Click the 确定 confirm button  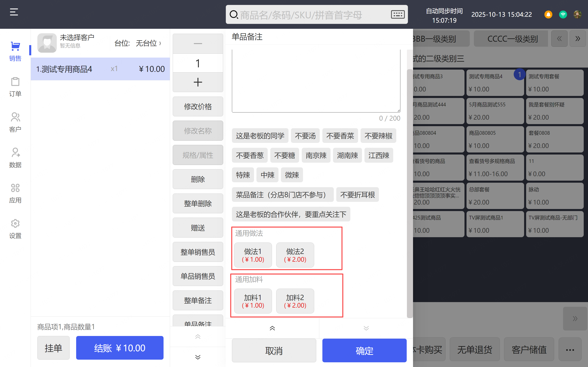364,350
